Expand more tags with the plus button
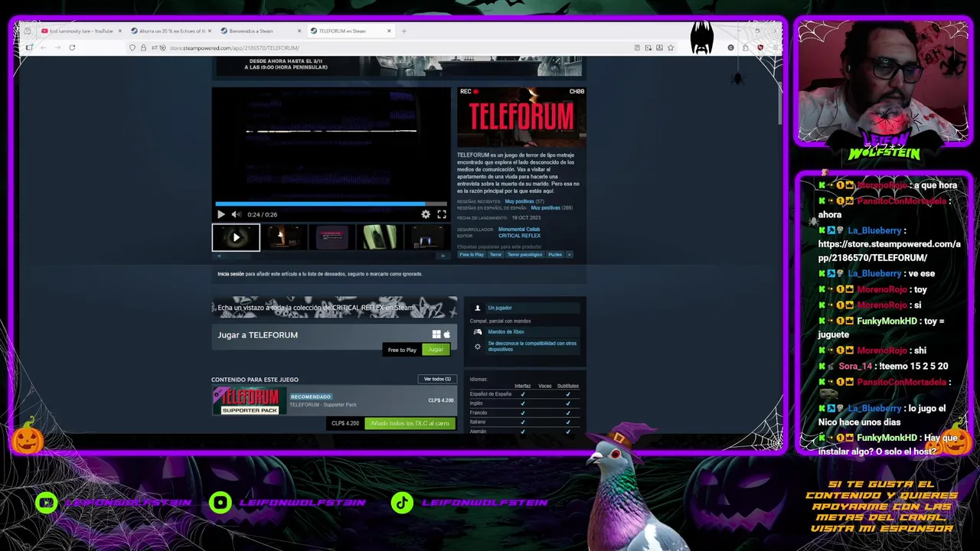The width and height of the screenshot is (980, 551). click(569, 255)
